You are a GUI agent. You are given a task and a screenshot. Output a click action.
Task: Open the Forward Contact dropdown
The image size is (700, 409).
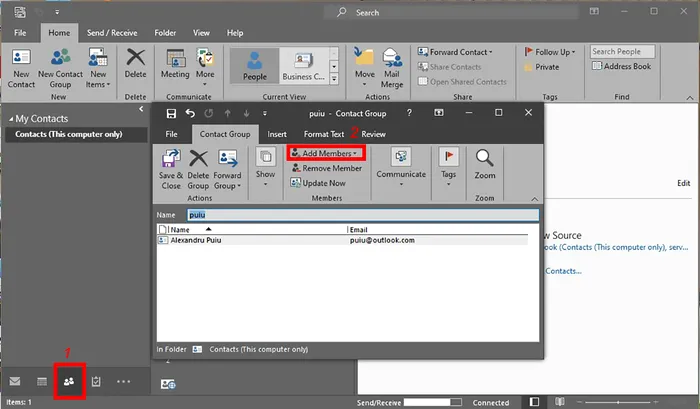pos(454,52)
